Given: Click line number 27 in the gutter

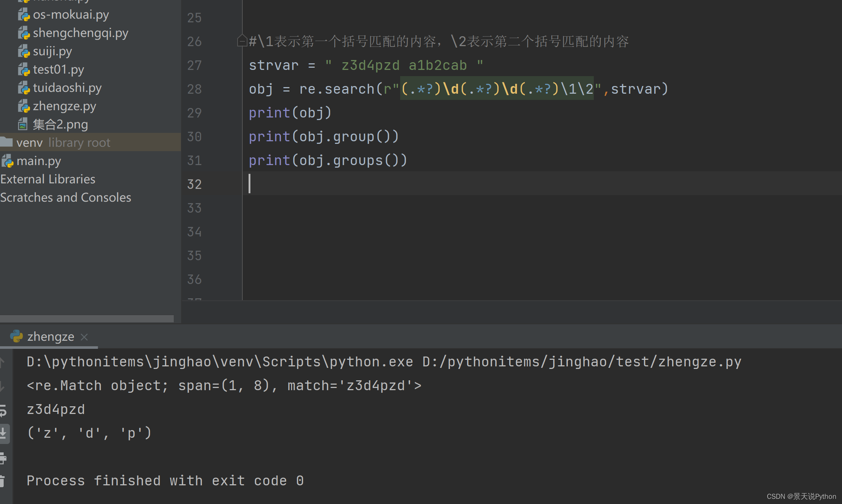Looking at the screenshot, I should pyautogui.click(x=194, y=65).
